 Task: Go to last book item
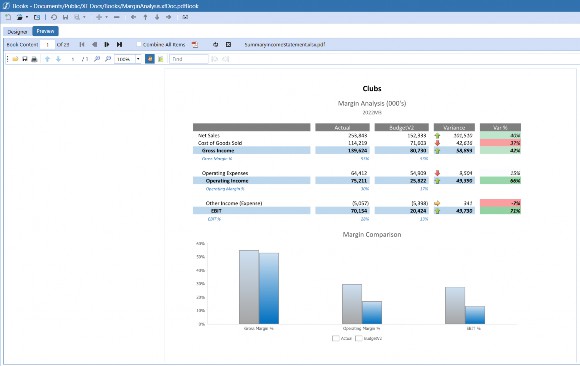tap(119, 44)
